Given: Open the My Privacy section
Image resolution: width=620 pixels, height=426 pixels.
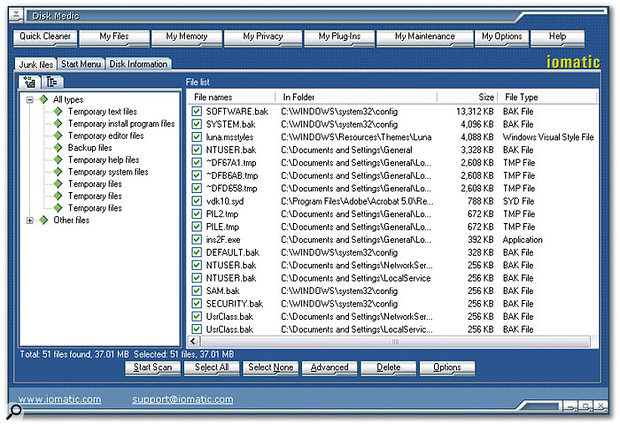Looking at the screenshot, I should [263, 38].
